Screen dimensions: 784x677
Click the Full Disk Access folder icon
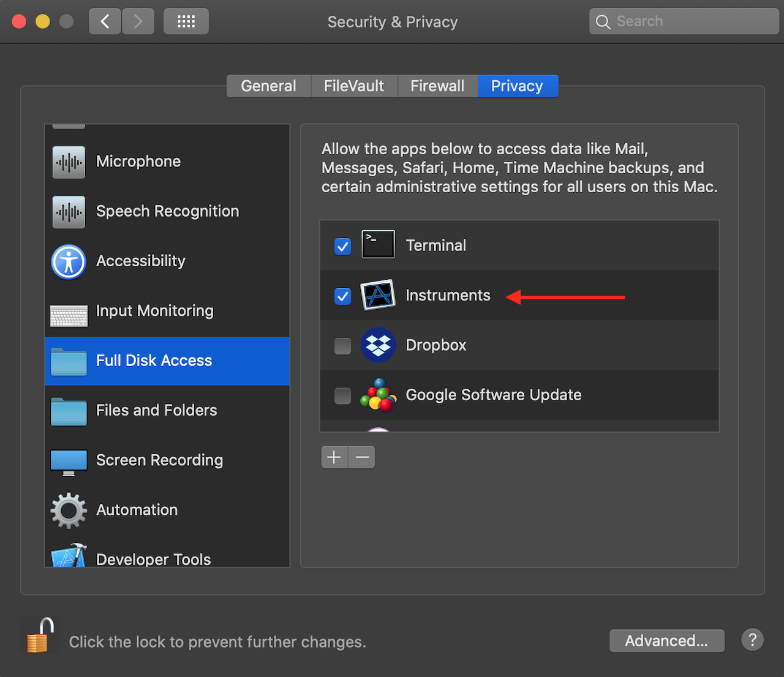69,361
